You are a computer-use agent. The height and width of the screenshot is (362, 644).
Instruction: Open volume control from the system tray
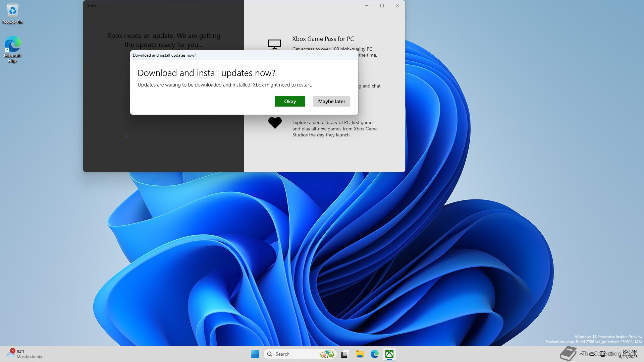pyautogui.click(x=611, y=354)
